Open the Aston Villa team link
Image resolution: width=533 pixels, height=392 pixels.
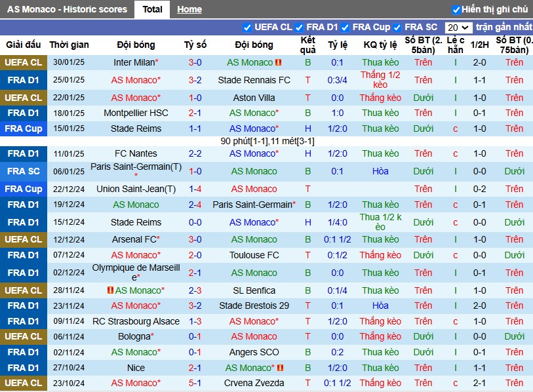click(254, 98)
